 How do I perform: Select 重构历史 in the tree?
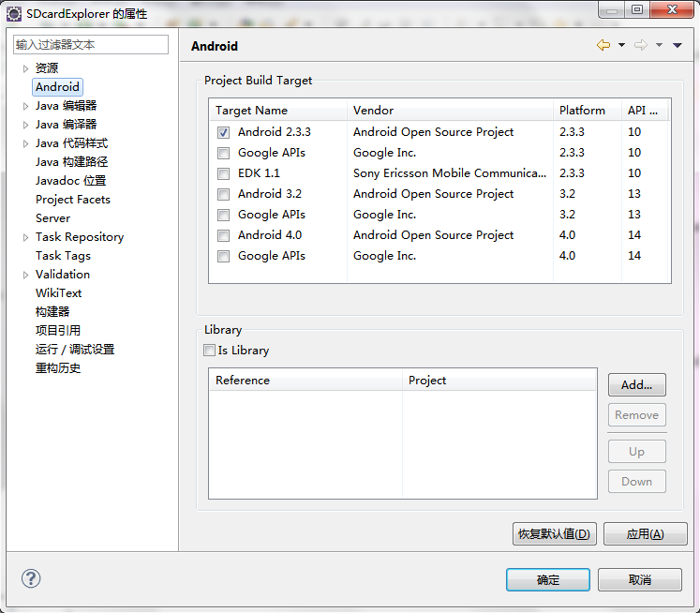(58, 367)
